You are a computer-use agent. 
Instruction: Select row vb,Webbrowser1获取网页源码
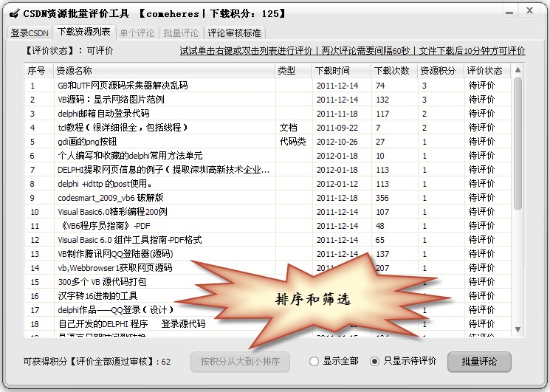268,268
